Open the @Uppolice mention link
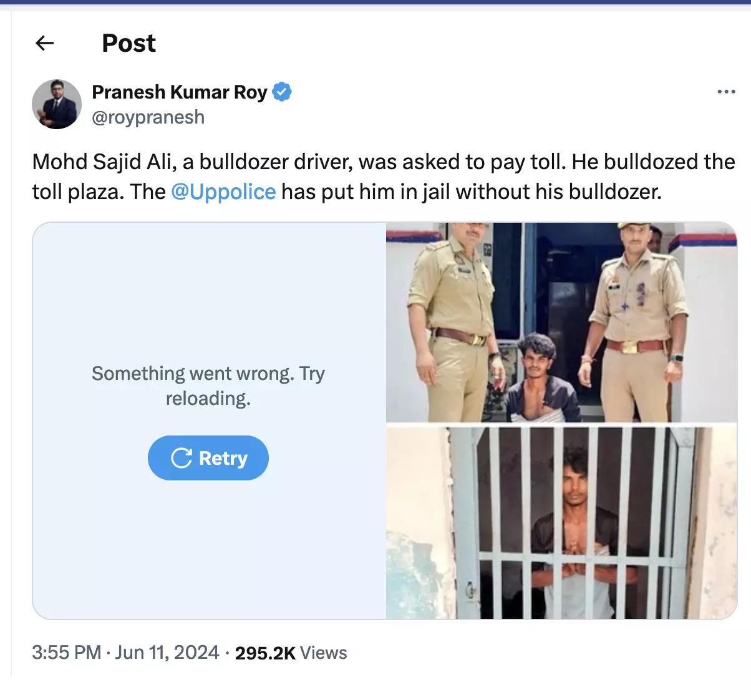Viewport: 751px width, 700px height. tap(223, 192)
